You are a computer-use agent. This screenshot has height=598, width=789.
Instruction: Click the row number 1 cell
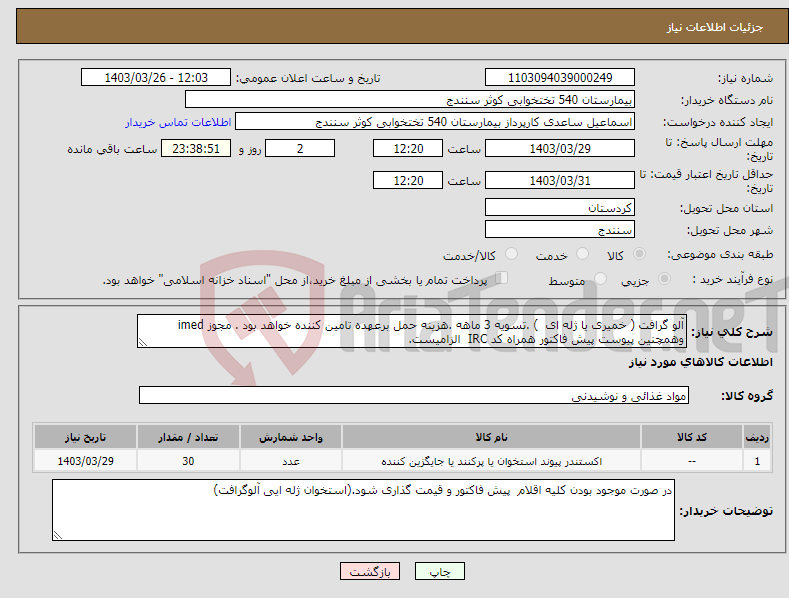tap(757, 461)
